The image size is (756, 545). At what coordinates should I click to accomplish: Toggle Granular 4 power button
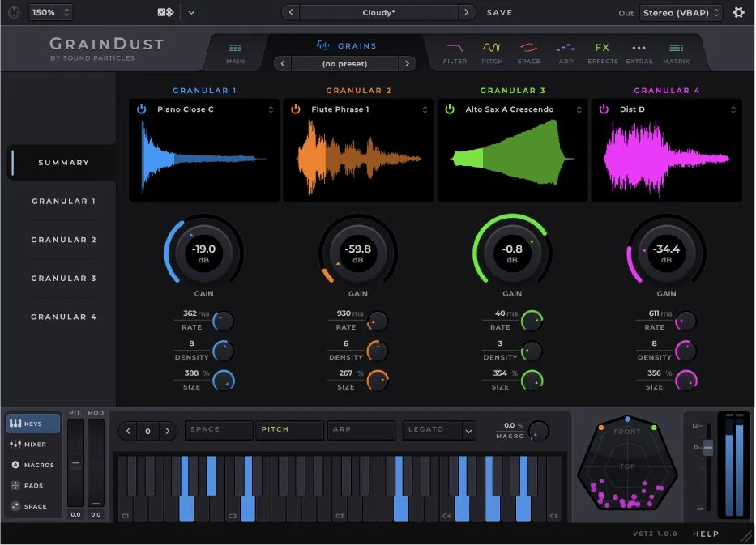(604, 109)
